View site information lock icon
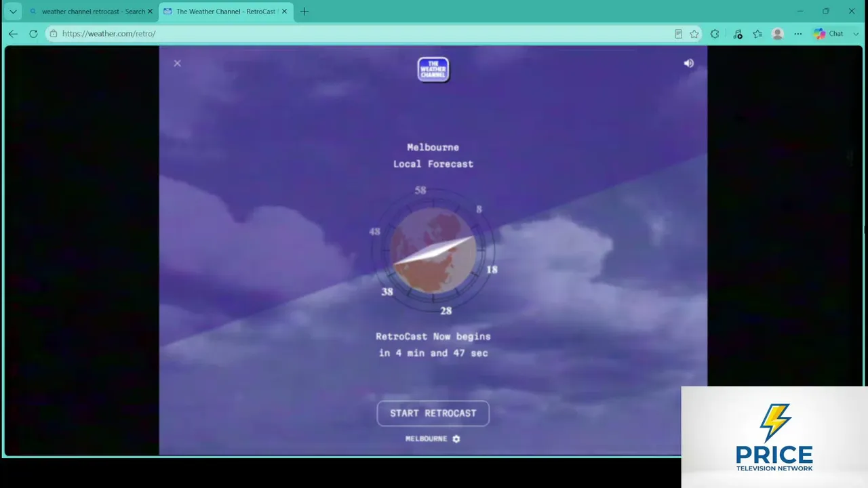The width and height of the screenshot is (868, 488). click(x=54, y=34)
